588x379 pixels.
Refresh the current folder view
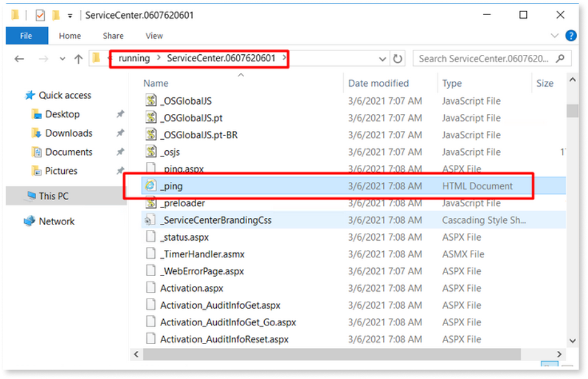tap(399, 58)
